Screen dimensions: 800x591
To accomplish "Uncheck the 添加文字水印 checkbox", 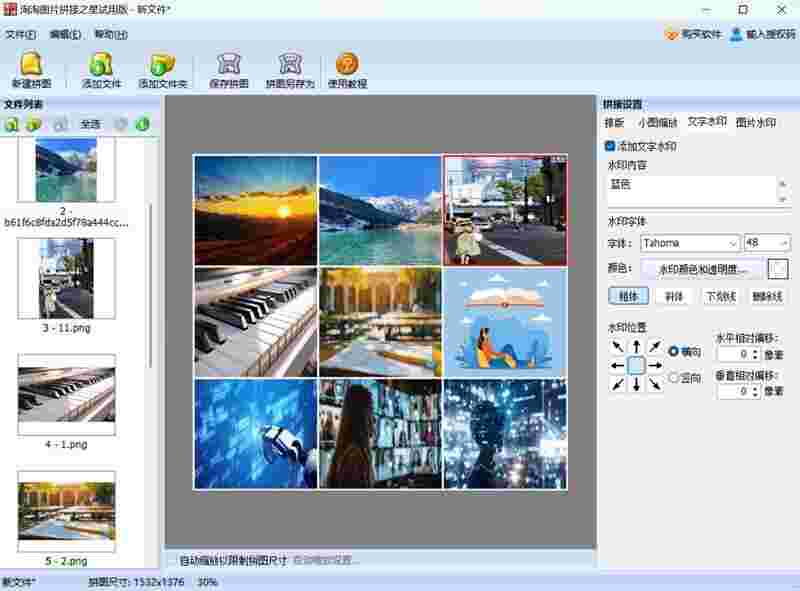I will (610, 146).
